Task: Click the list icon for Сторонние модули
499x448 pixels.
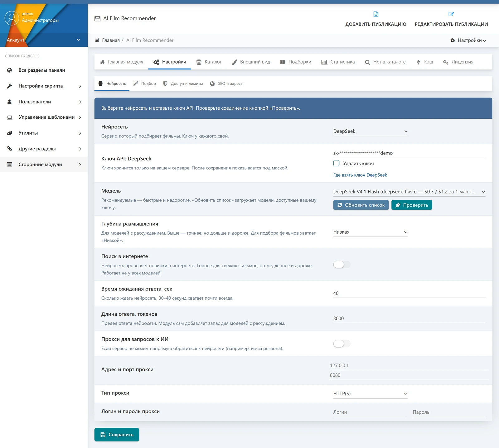Action: [10, 164]
